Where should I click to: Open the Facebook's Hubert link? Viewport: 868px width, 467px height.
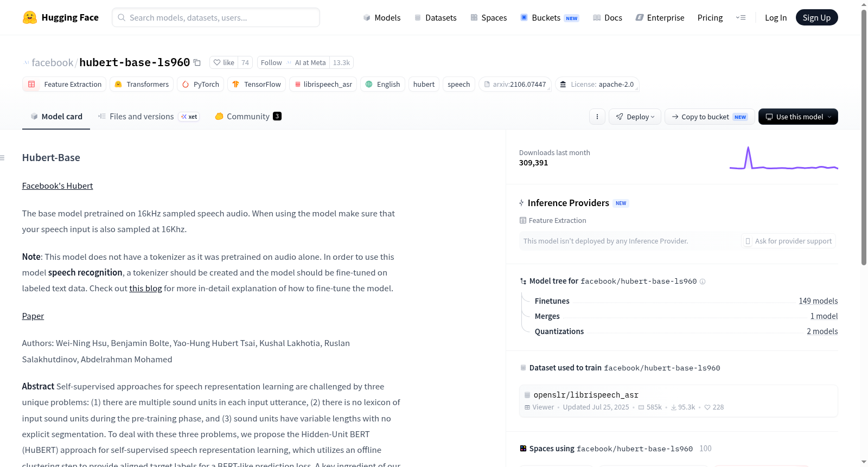[x=58, y=186]
